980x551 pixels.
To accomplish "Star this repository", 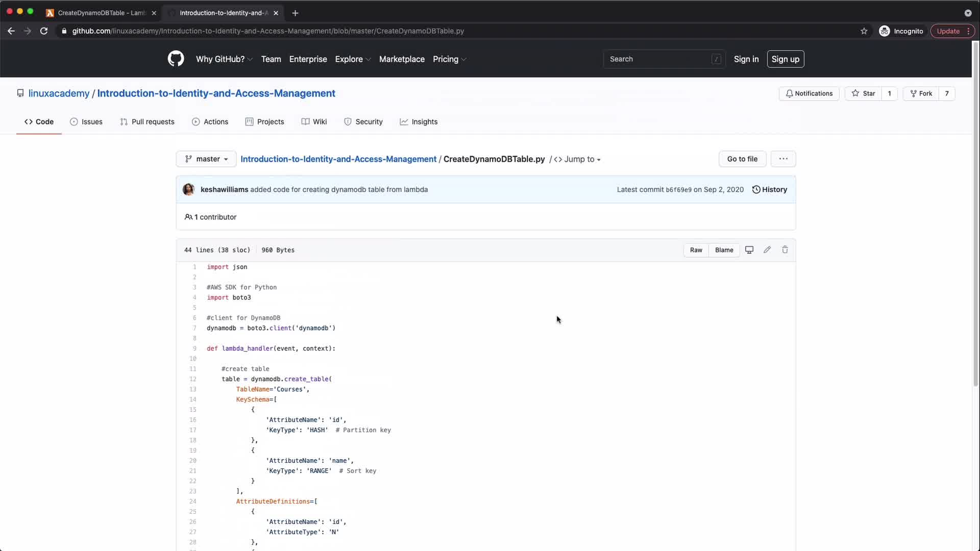I will [863, 93].
